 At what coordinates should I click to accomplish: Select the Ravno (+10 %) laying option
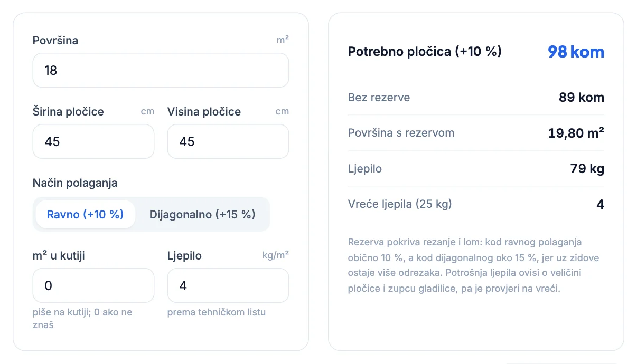85,214
